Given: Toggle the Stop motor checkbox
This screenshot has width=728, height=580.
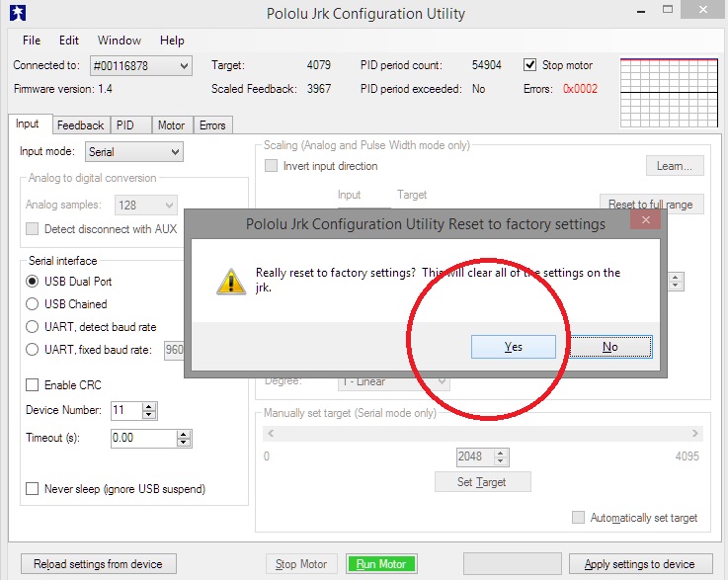Looking at the screenshot, I should click(529, 65).
